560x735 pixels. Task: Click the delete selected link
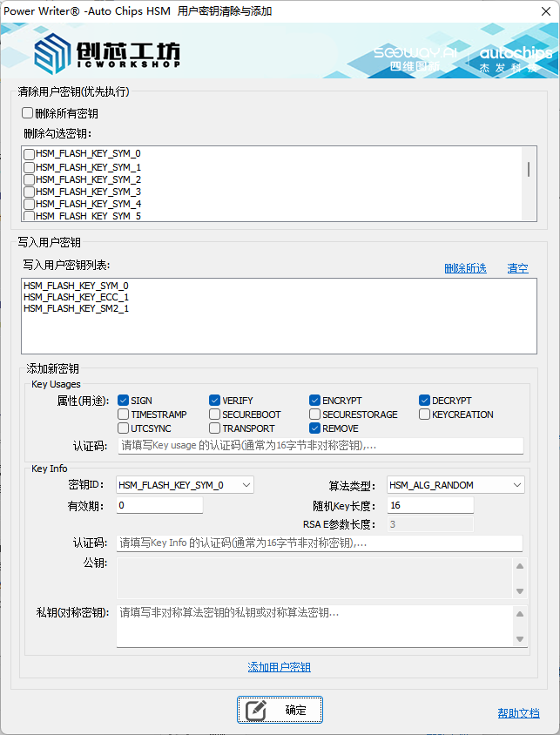pos(465,268)
